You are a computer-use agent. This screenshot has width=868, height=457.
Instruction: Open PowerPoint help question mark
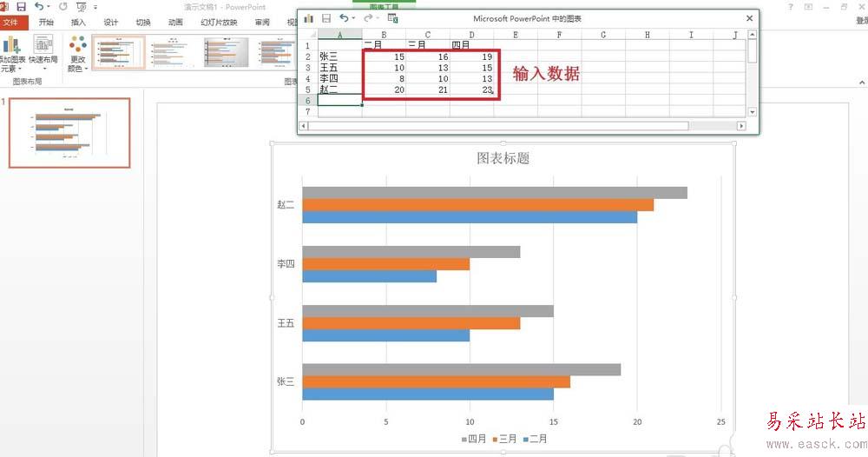coord(791,7)
